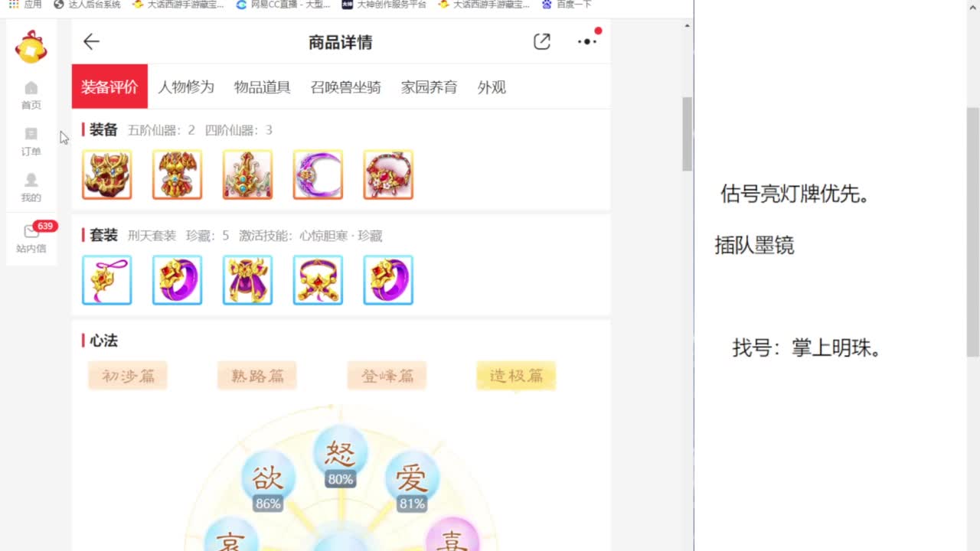This screenshot has width=980, height=551.
Task: Open the 达人后台系统 bookmark
Action: [x=87, y=5]
